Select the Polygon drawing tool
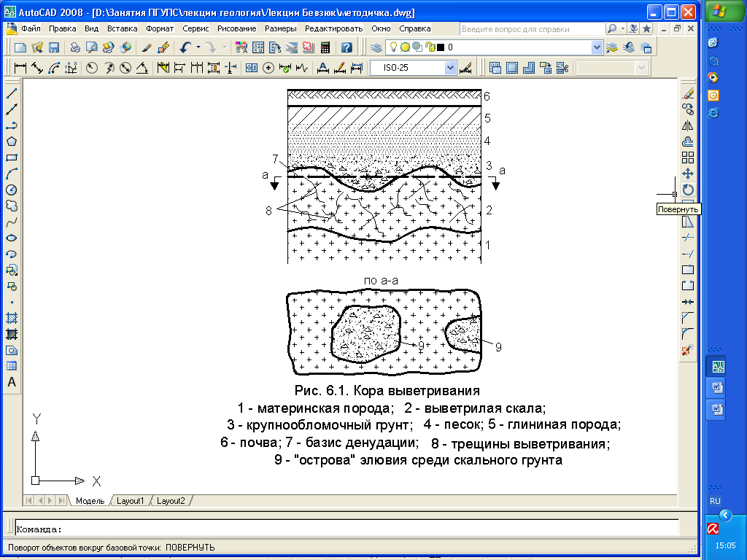The image size is (747, 560). [x=12, y=141]
